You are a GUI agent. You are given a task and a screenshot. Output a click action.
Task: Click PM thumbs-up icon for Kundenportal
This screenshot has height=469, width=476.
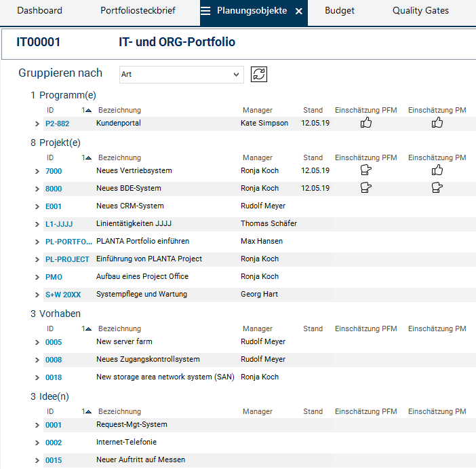tap(437, 123)
